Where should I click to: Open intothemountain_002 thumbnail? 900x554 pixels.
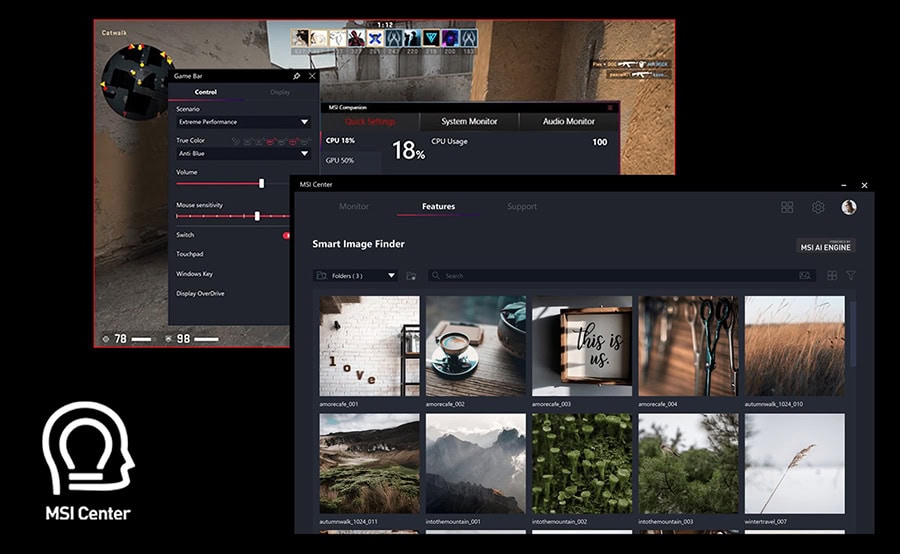582,464
